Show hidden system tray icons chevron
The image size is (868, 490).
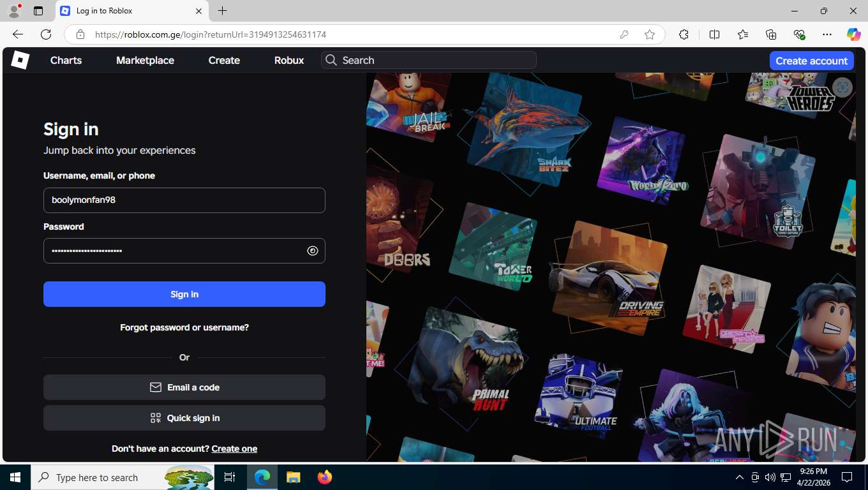click(x=740, y=477)
